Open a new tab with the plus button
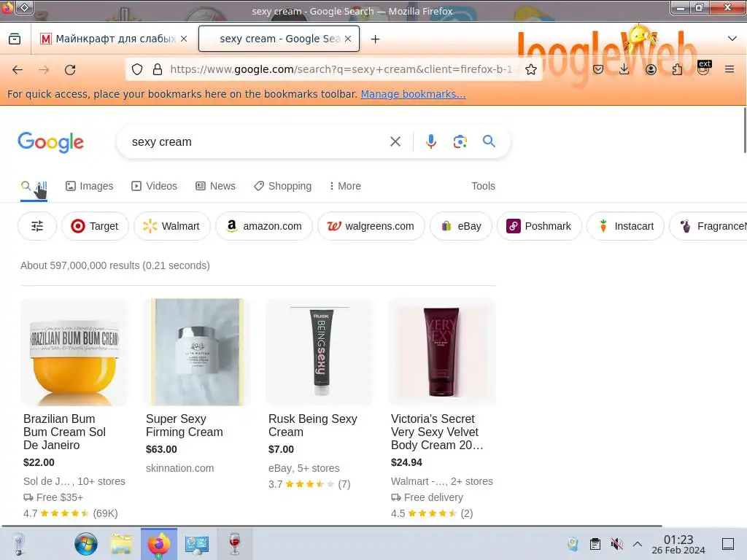747x560 pixels. (376, 39)
